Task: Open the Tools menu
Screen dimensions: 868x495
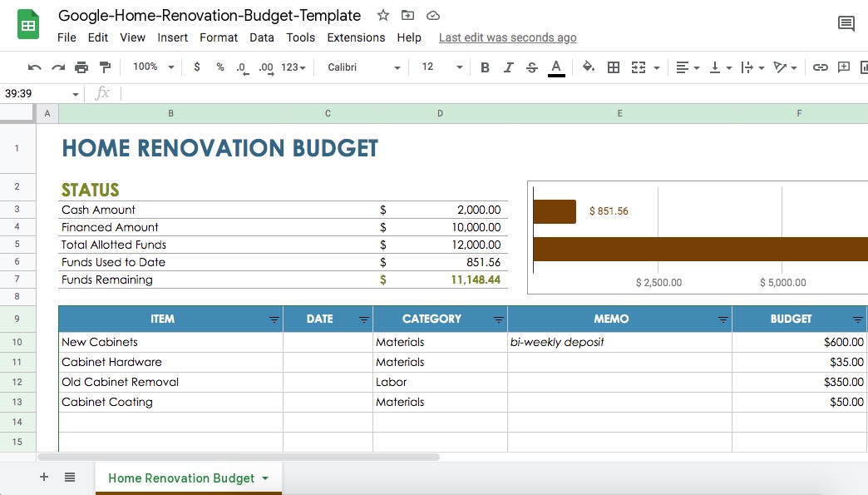Action: tap(301, 37)
